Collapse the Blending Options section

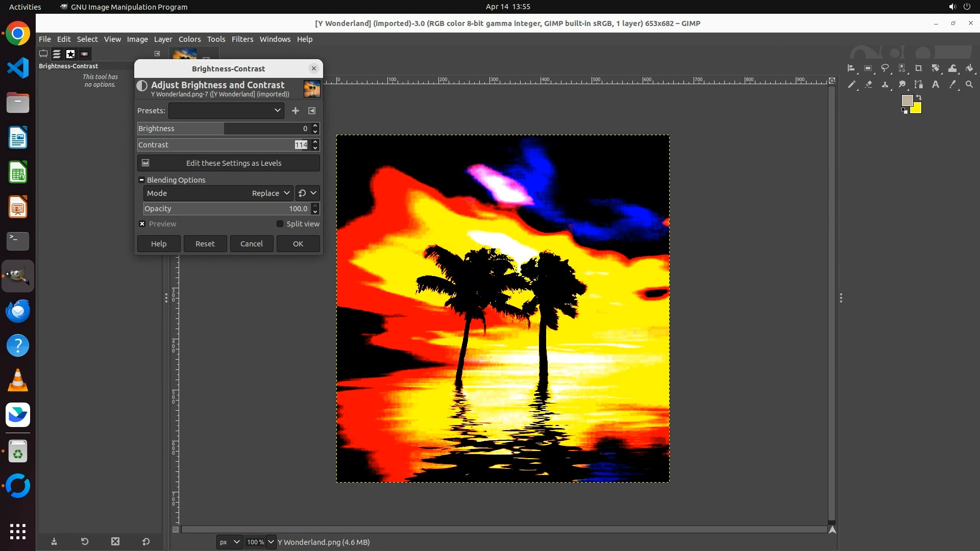coord(142,180)
